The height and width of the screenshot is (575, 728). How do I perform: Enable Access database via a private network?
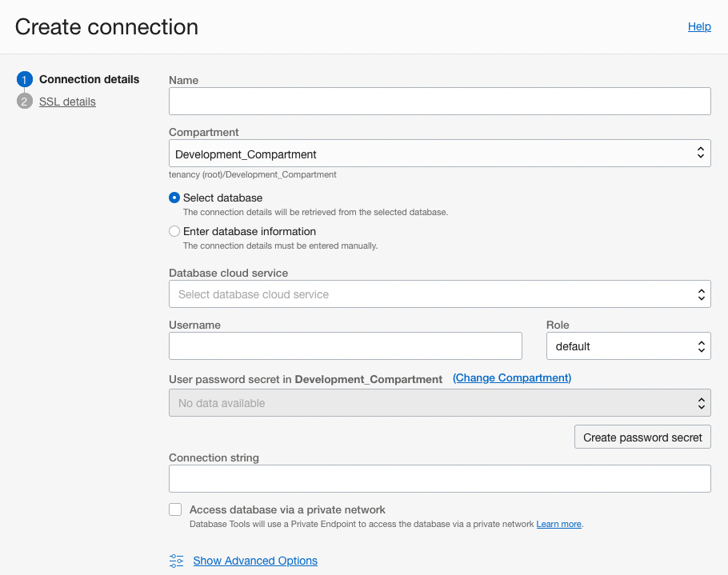point(174,509)
